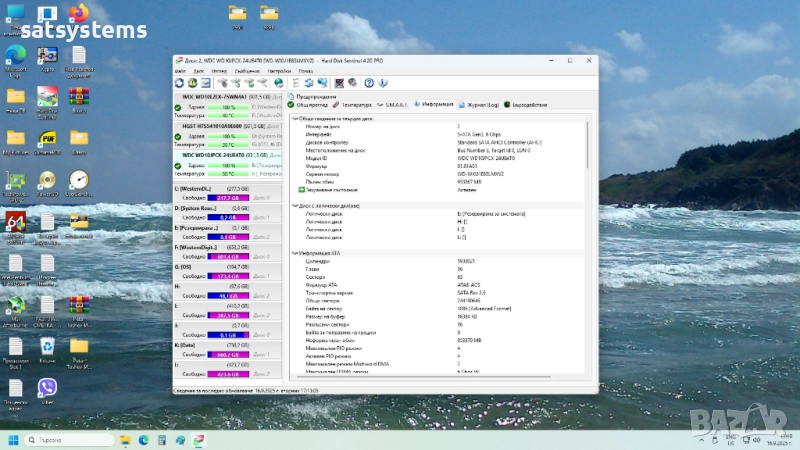Image resolution: width=800 pixels, height=450 pixels.
Task: Open the Firefox shortcut on the desktop
Action: click(78, 14)
